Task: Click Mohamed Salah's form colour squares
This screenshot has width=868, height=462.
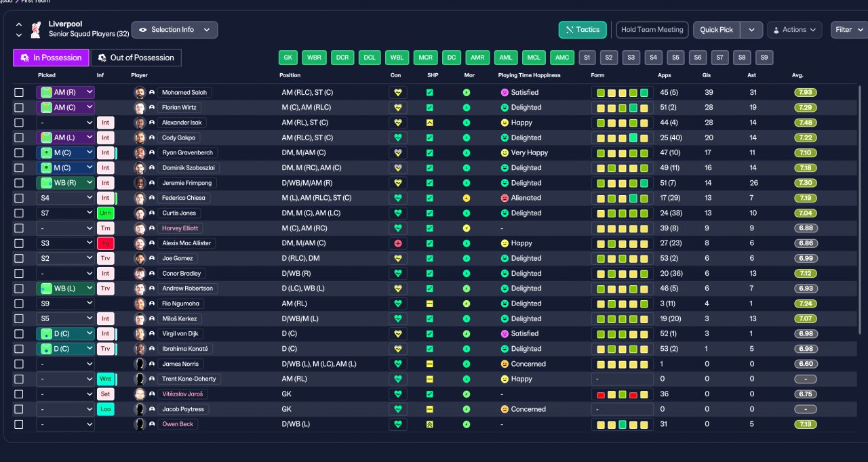Action: pos(622,92)
